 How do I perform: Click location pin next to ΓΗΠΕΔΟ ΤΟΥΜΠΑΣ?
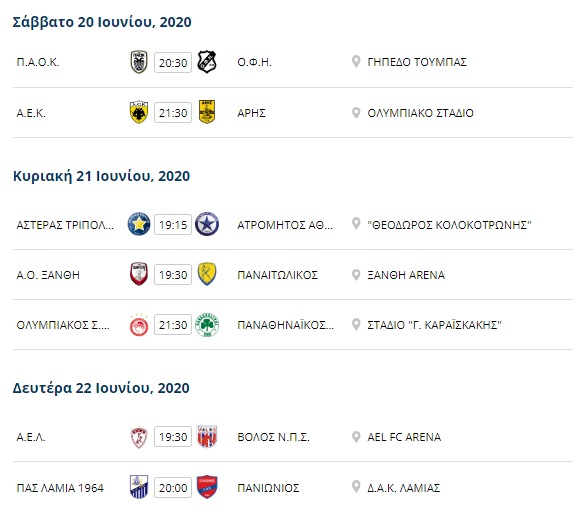point(356,62)
